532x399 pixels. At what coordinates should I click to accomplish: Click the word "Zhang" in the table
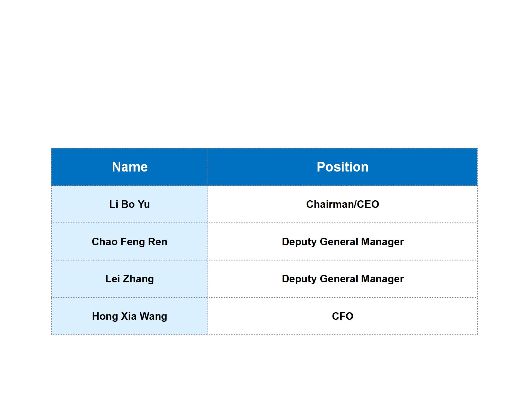click(x=138, y=279)
